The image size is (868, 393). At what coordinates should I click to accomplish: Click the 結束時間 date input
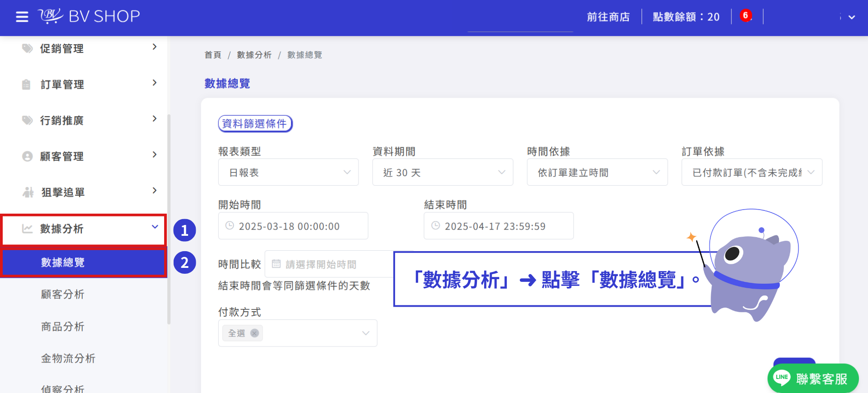(499, 226)
